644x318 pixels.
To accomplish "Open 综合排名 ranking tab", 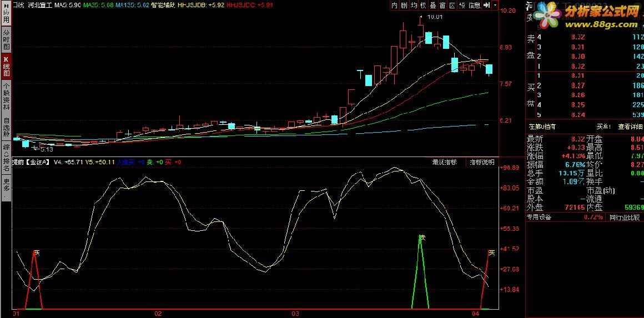I will point(6,158).
